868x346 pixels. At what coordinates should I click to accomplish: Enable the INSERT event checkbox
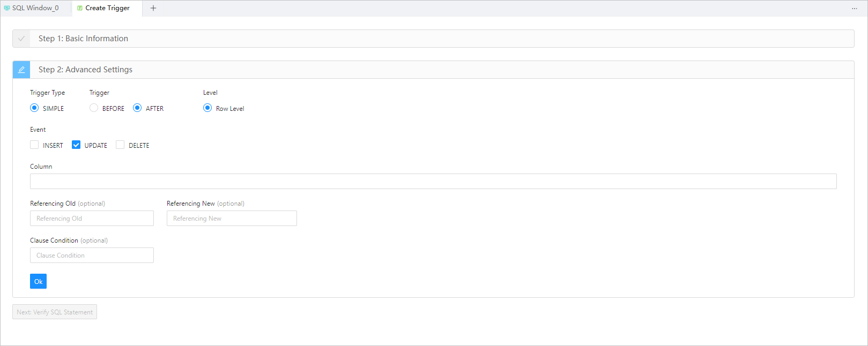click(34, 145)
